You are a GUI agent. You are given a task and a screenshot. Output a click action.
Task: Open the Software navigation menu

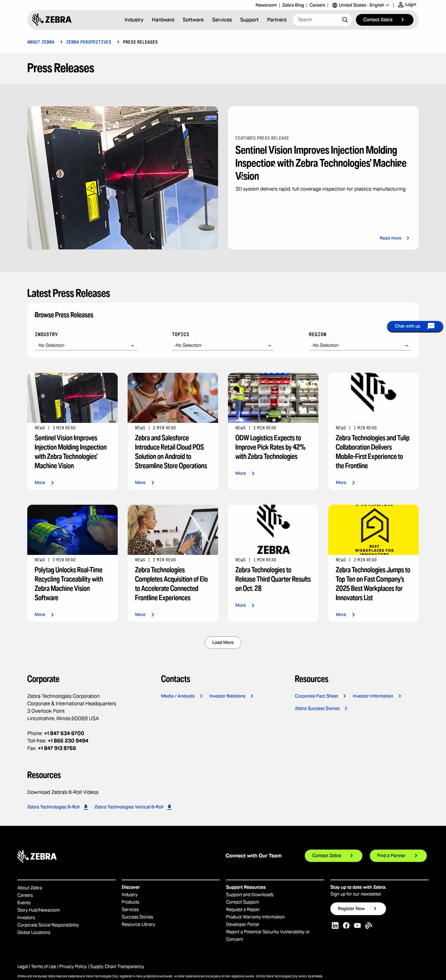pyautogui.click(x=193, y=20)
